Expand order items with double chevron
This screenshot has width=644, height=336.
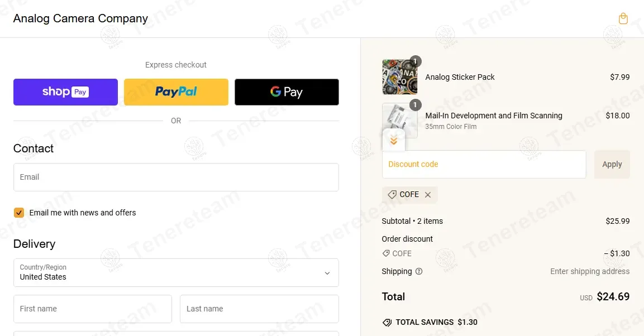[x=393, y=141]
